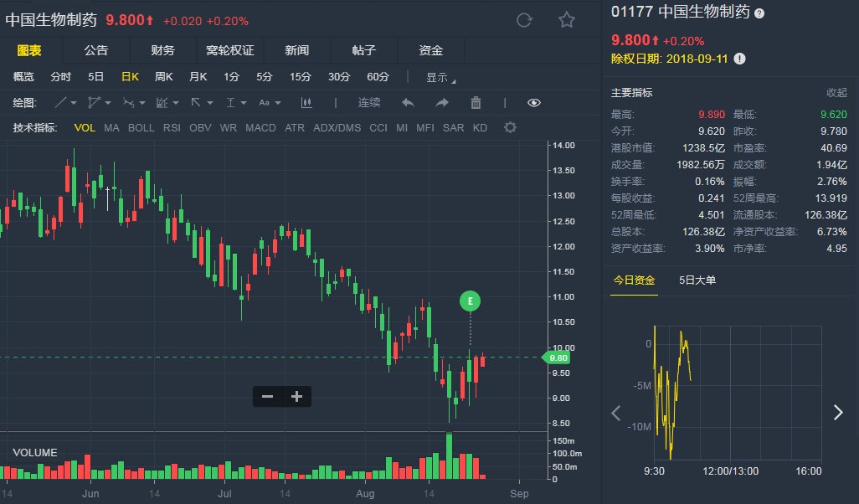Open the Aa text tool dropdown
The width and height of the screenshot is (859, 504).
[x=270, y=103]
